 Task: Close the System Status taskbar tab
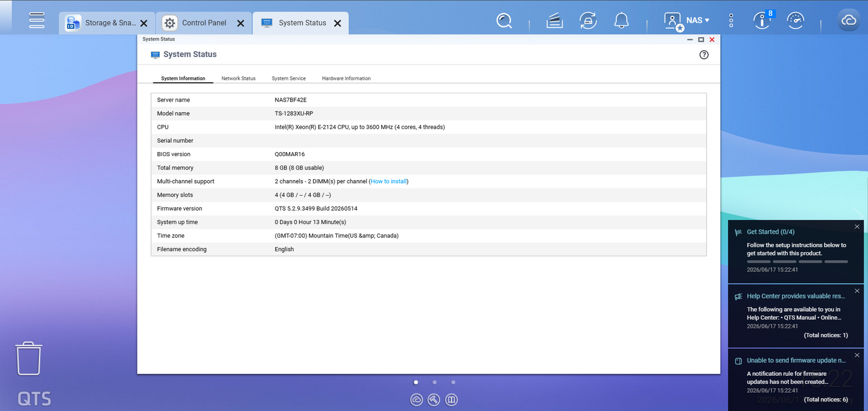[338, 23]
